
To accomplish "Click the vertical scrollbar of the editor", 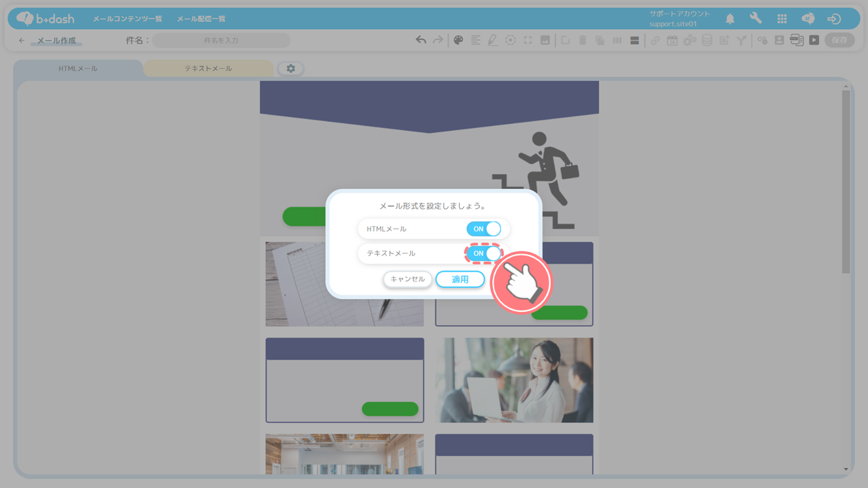I will 846,182.
